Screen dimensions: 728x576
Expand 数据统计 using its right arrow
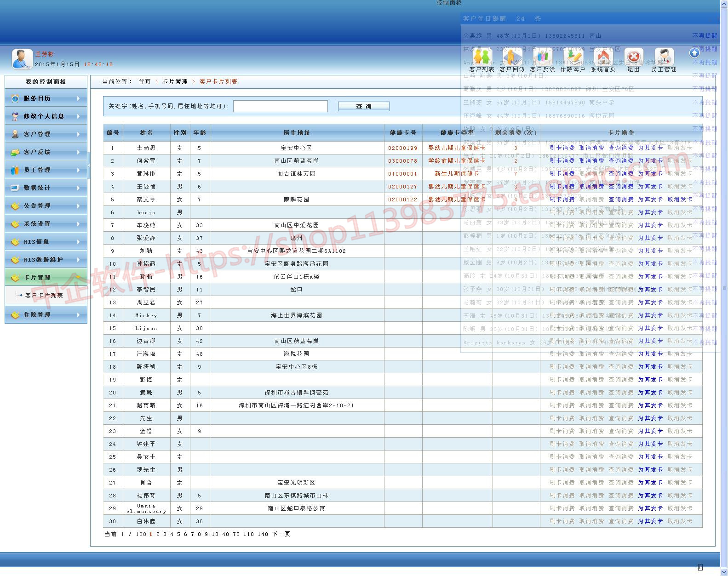click(x=79, y=188)
